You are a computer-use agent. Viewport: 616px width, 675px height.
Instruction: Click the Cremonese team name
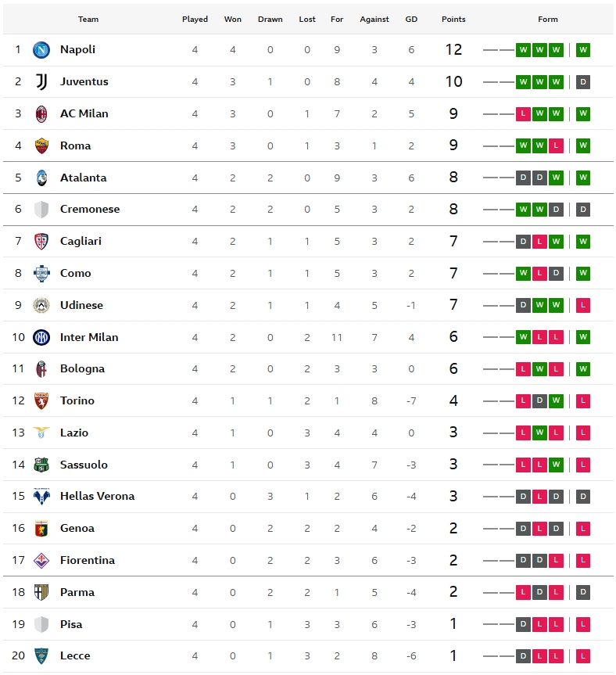coord(90,209)
